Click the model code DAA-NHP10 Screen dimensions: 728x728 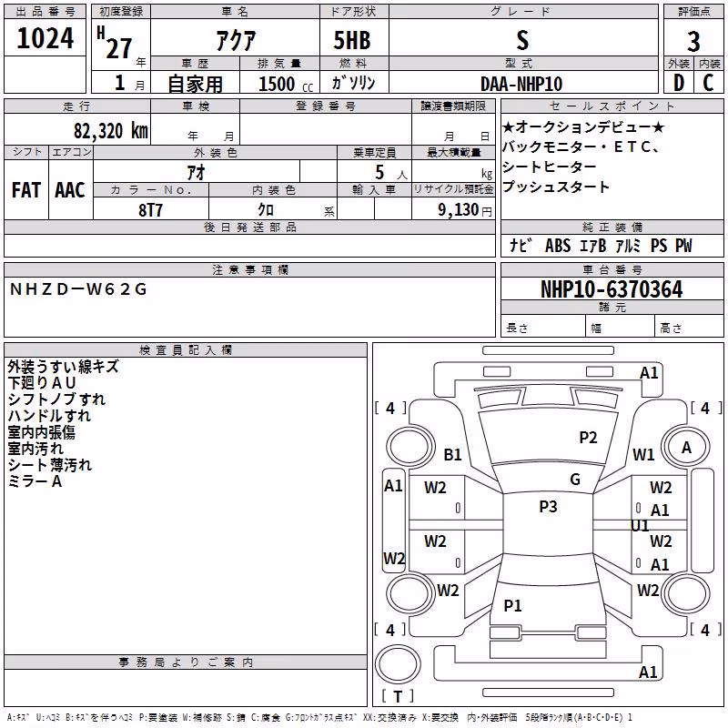(x=521, y=84)
